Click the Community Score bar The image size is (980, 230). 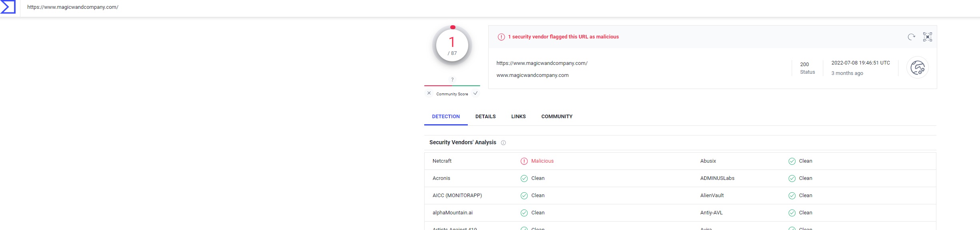(x=452, y=86)
